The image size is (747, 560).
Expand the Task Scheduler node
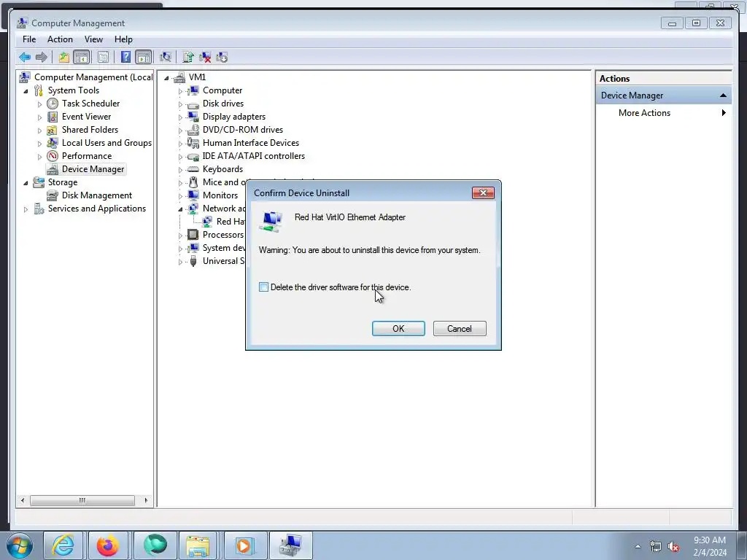coord(39,104)
